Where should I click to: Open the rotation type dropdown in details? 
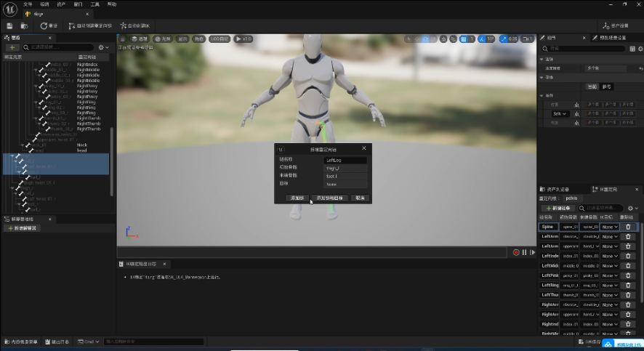tap(560, 113)
